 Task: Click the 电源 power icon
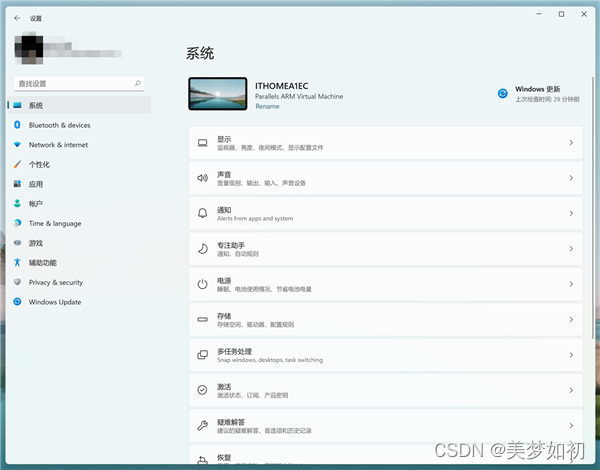point(202,284)
